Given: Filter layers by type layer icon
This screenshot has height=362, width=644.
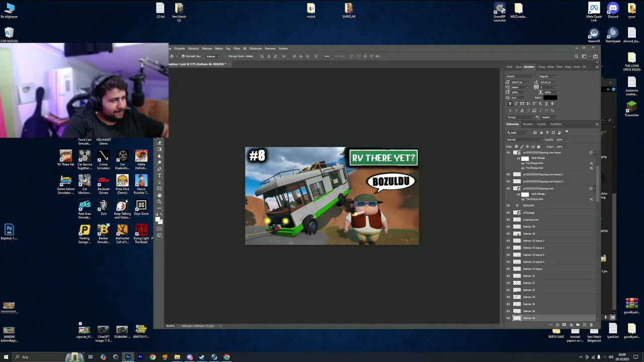Looking at the screenshot, I should tap(547, 133).
